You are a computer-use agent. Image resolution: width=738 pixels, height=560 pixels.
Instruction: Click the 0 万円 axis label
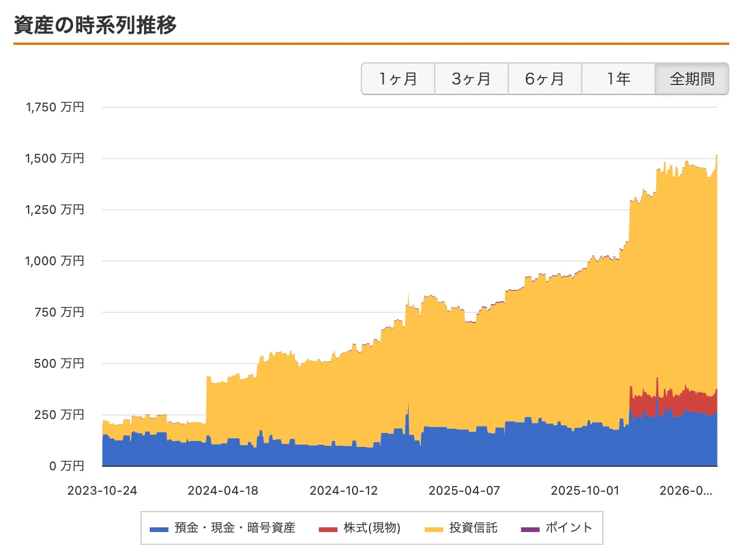click(x=67, y=466)
